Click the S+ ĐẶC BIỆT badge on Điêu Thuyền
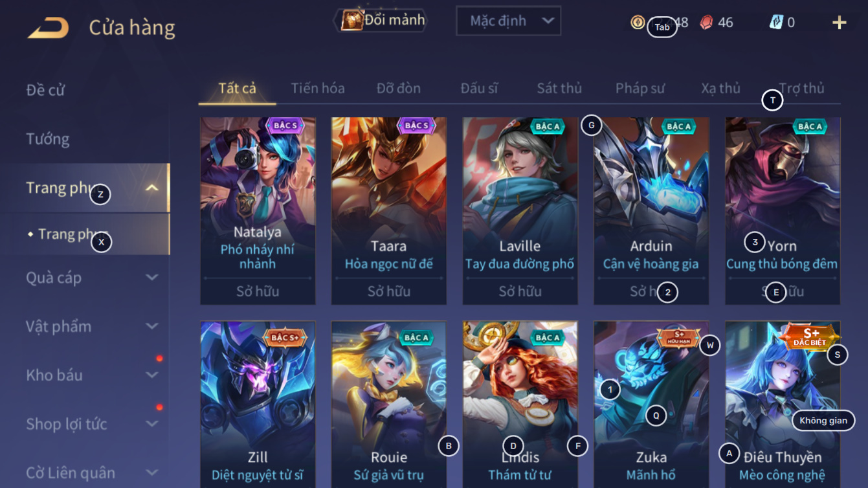The height and width of the screenshot is (488, 868). pos(810,337)
